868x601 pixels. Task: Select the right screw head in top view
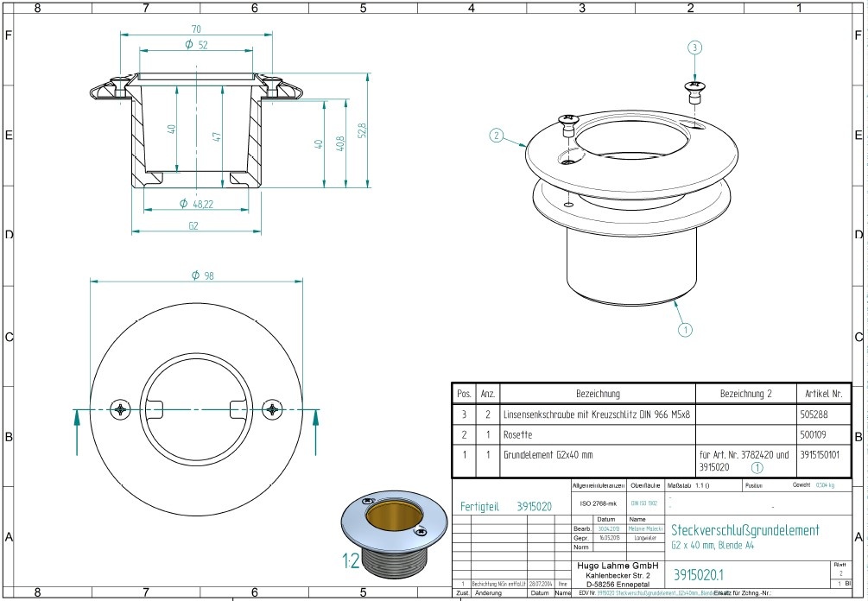pyautogui.click(x=272, y=409)
